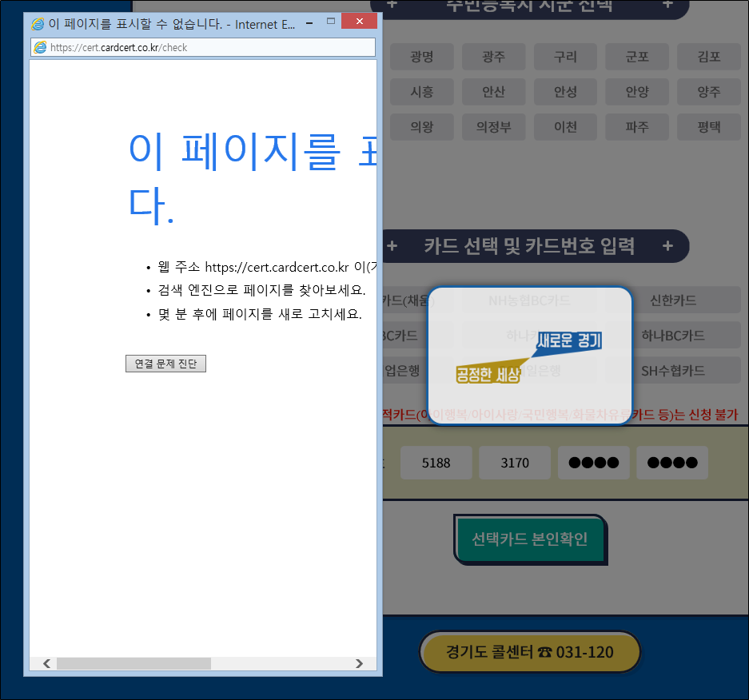This screenshot has width=749, height=700.
Task: Click the 카드 선택 및 카드번호 입력 heading
Action: (529, 246)
